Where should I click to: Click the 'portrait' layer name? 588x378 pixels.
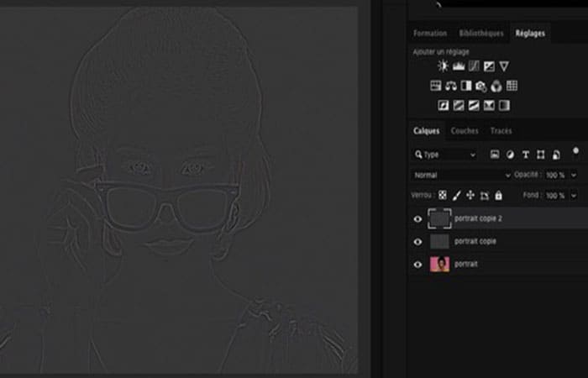coord(466,265)
